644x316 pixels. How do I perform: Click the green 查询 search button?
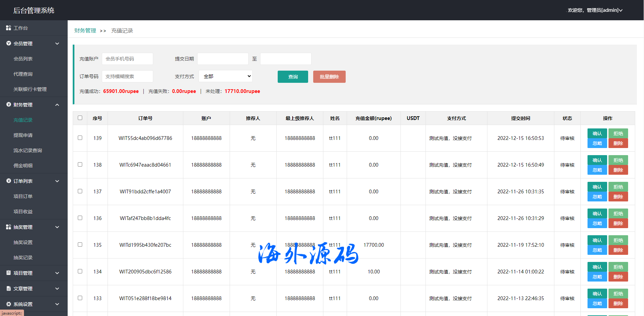(x=293, y=77)
